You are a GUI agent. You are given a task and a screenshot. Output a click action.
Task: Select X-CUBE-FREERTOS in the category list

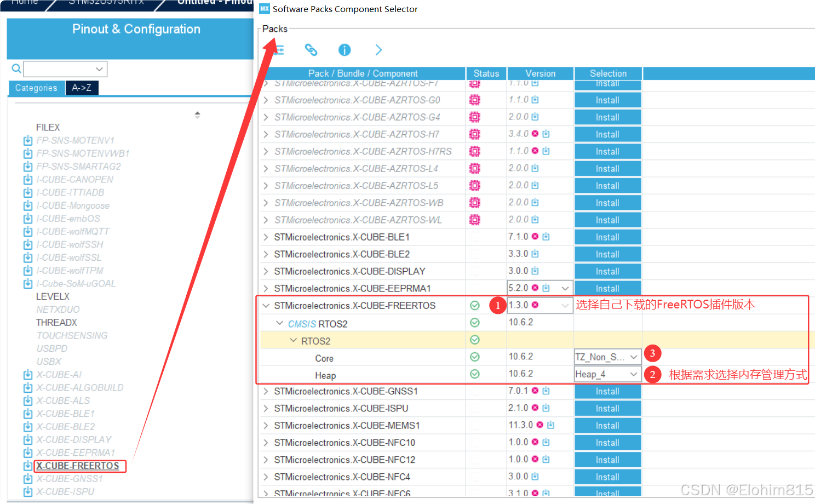click(x=78, y=466)
